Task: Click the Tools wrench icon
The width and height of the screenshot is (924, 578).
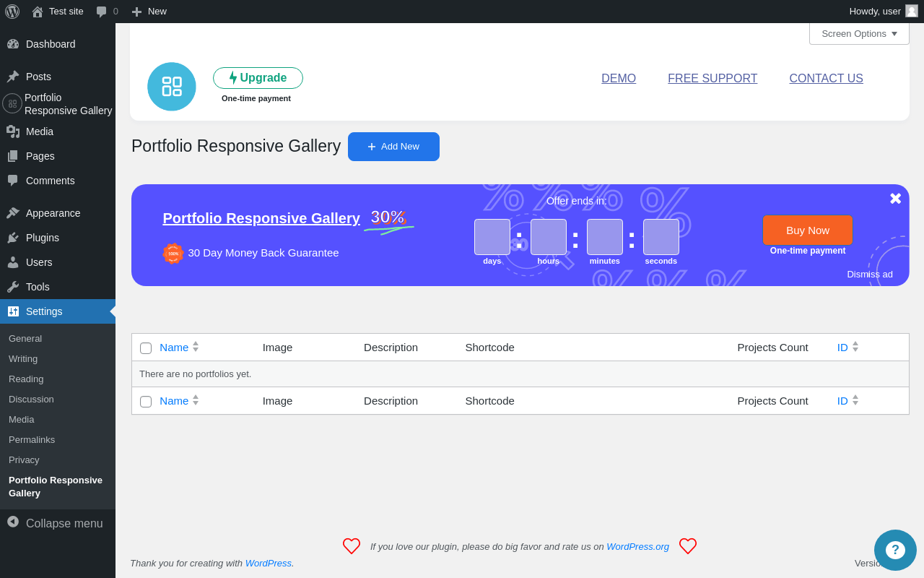Action: [x=13, y=287]
